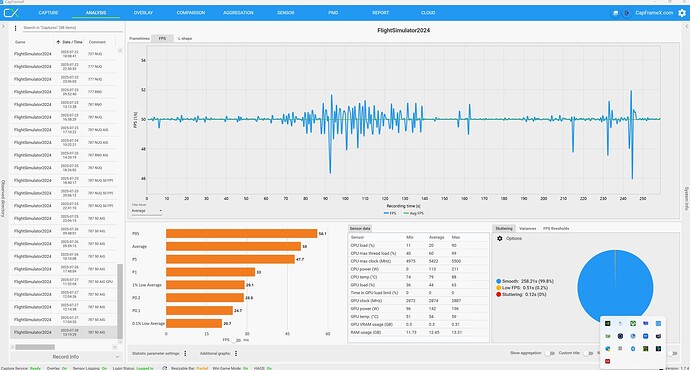Click the light-blue square tray icon in top row

point(658,323)
